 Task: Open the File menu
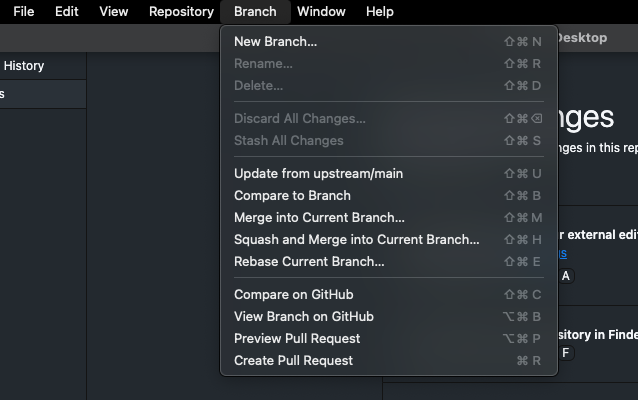pyautogui.click(x=24, y=11)
